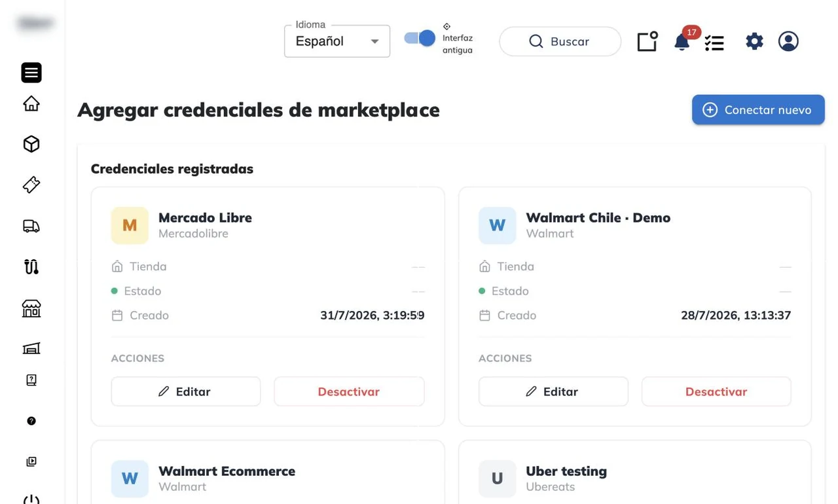Edit the Walmart Chile Demo credential

coord(553,391)
